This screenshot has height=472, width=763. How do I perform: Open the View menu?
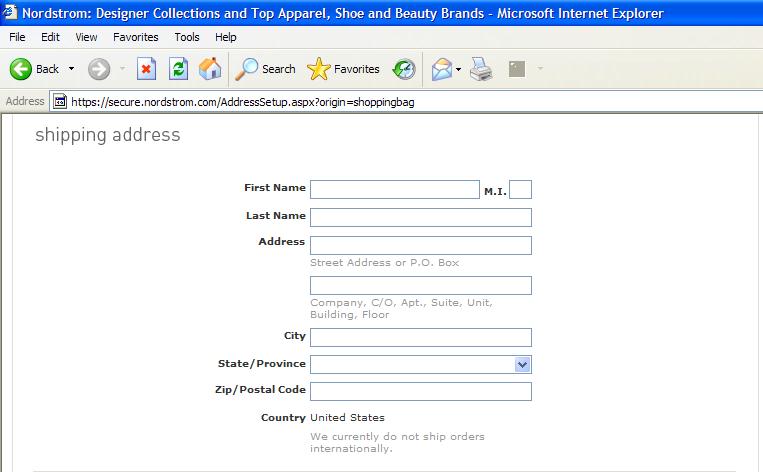coord(86,37)
